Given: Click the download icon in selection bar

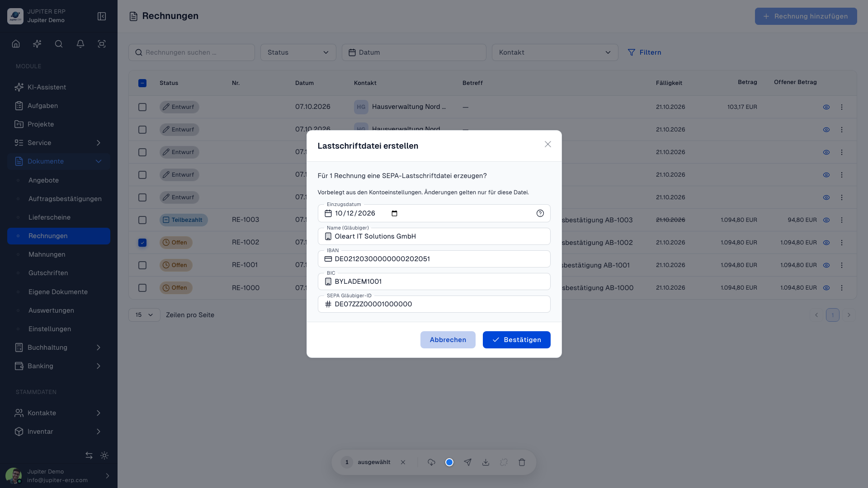Looking at the screenshot, I should [x=486, y=462].
